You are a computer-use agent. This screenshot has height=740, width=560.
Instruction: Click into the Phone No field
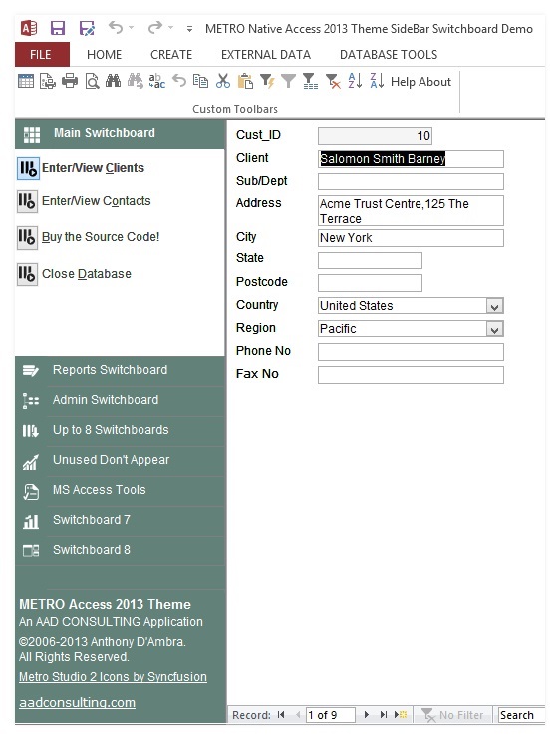tap(411, 352)
